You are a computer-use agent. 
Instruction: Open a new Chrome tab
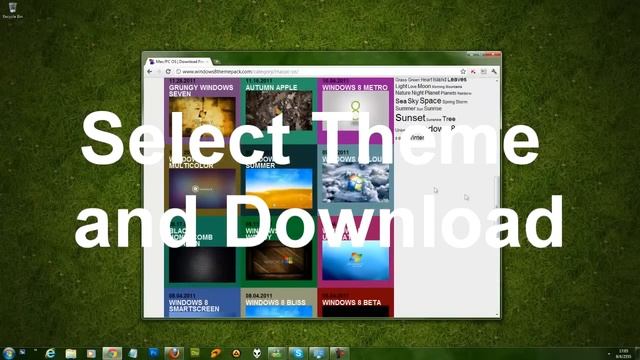click(217, 62)
